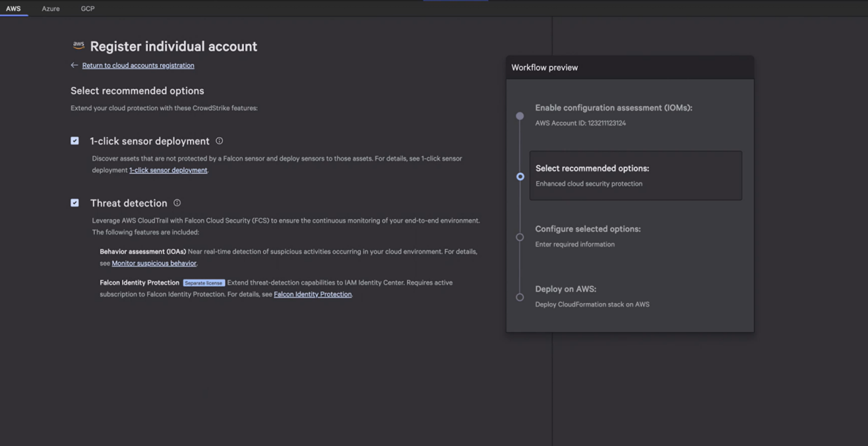Select the Configure selected options step marker
Viewport: 868px width, 446px height.
click(x=520, y=237)
